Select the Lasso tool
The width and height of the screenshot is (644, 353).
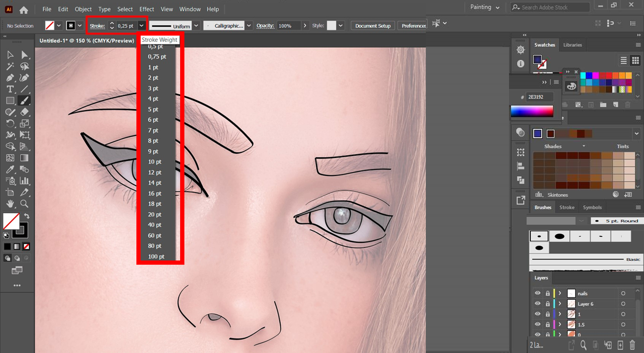pyautogui.click(x=24, y=66)
